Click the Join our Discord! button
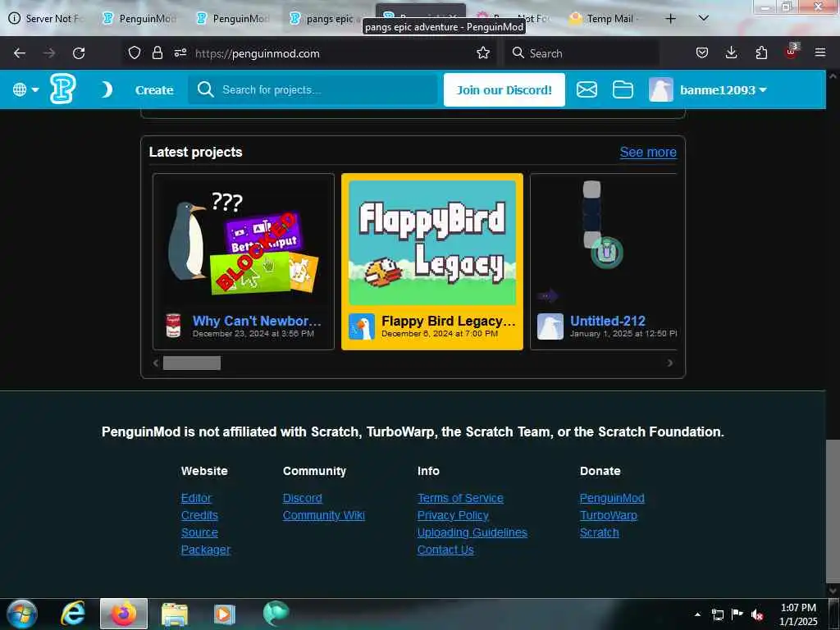Viewport: 840px width, 630px height. point(504,90)
